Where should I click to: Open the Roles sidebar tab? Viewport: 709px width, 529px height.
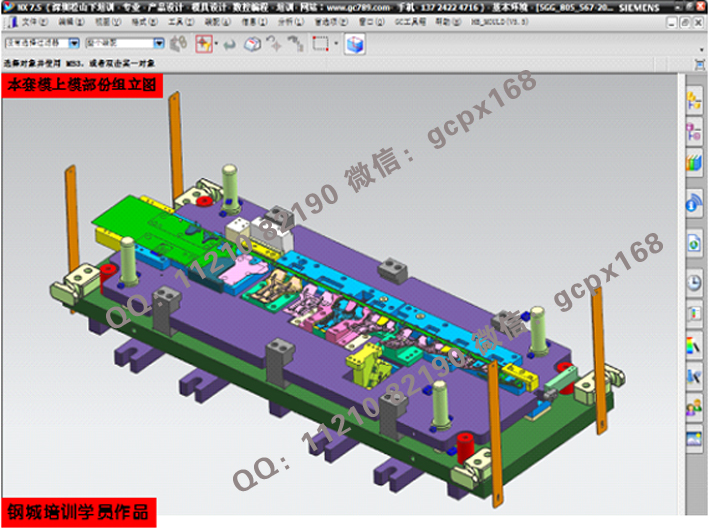(x=694, y=407)
